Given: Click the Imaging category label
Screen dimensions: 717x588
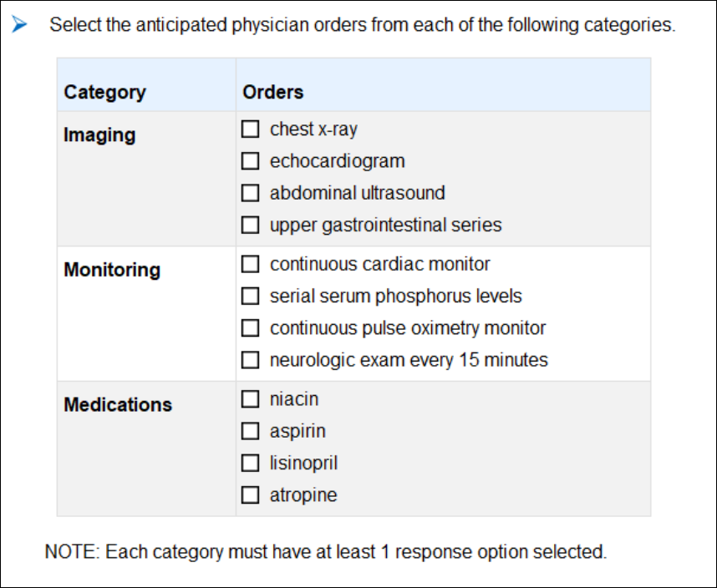Looking at the screenshot, I should coord(99,134).
